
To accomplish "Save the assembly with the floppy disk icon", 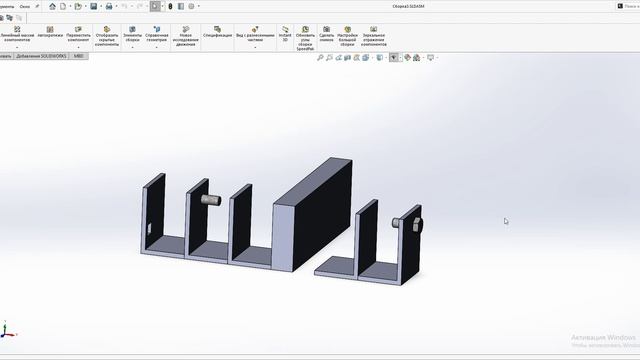I will coord(94,6).
